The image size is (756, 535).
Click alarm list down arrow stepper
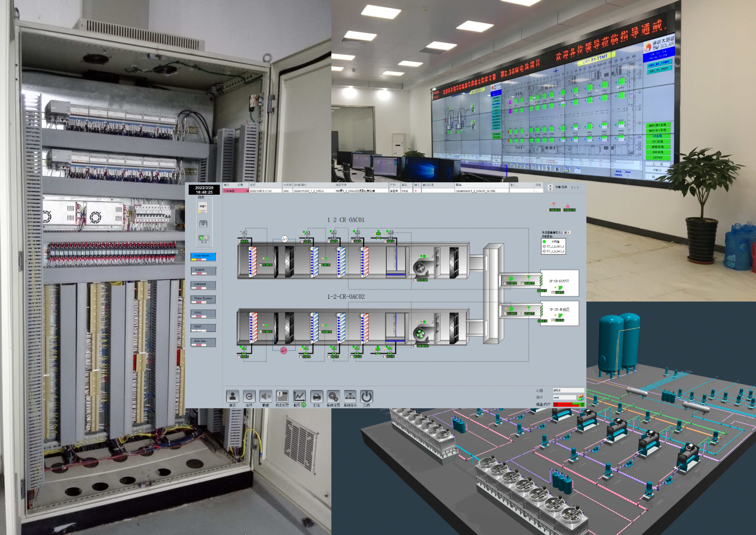550,189
